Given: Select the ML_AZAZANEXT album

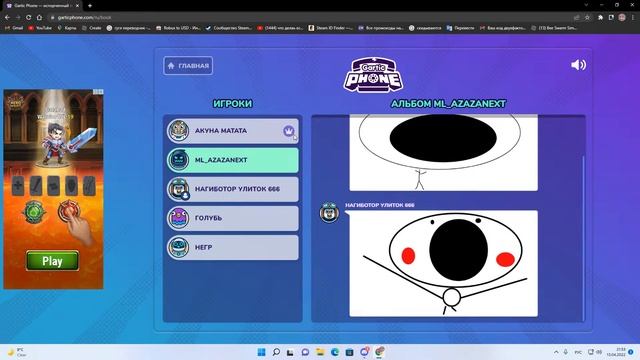Looking at the screenshot, I should point(233,160).
